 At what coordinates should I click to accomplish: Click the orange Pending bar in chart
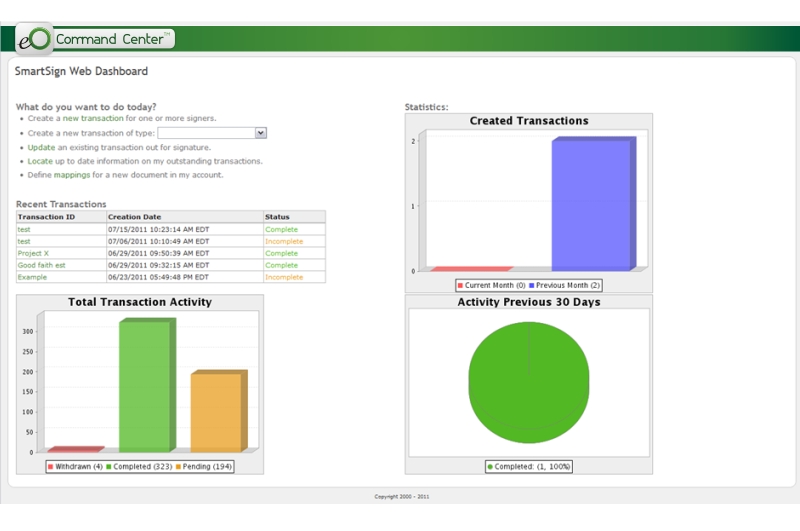coord(216,412)
